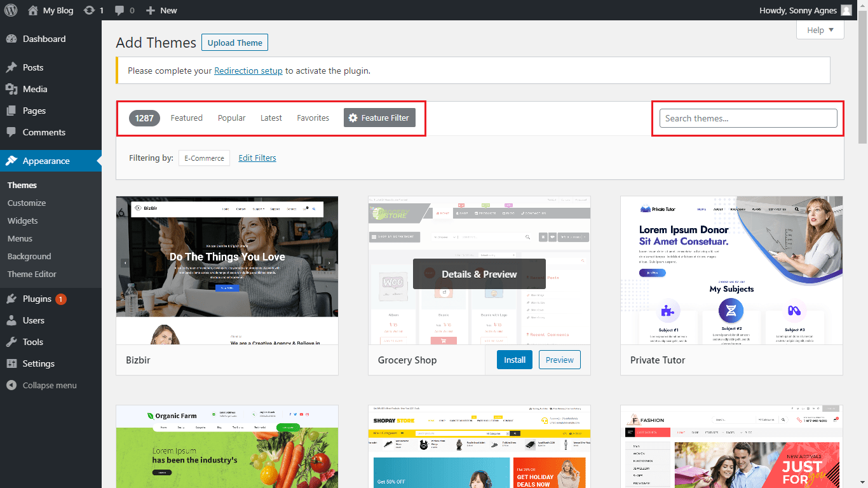Open the Private Tutor theme thumbnail

732,271
